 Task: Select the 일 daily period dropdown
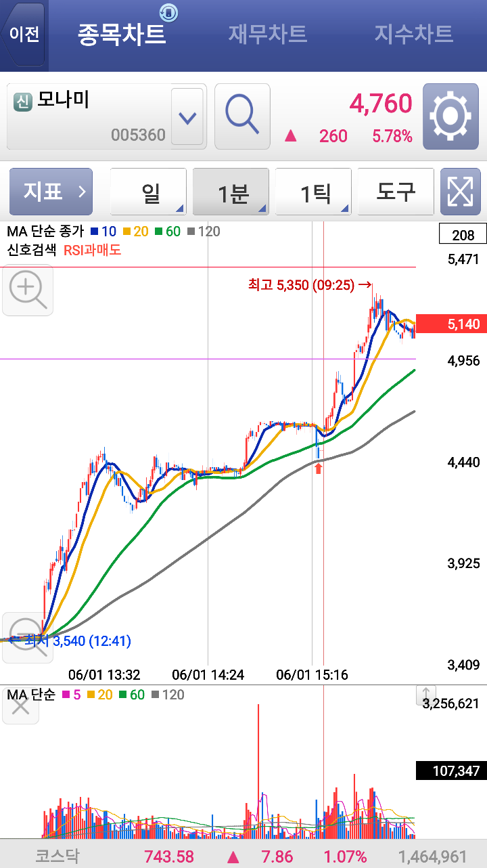click(x=148, y=192)
